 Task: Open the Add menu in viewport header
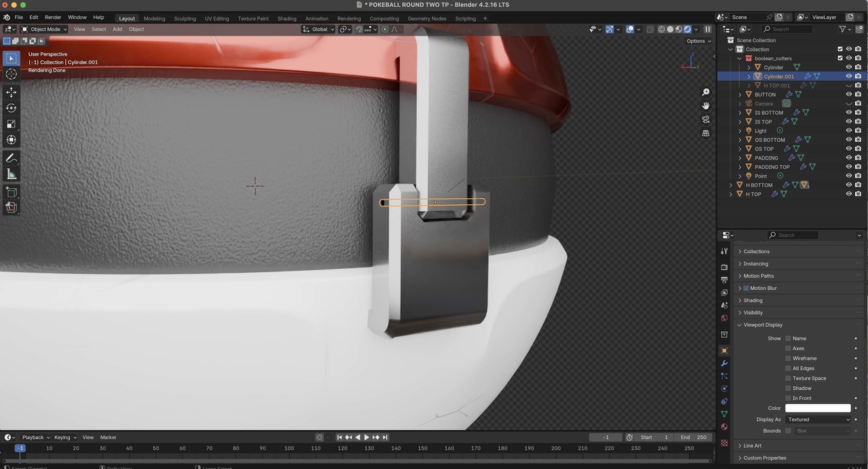(117, 29)
